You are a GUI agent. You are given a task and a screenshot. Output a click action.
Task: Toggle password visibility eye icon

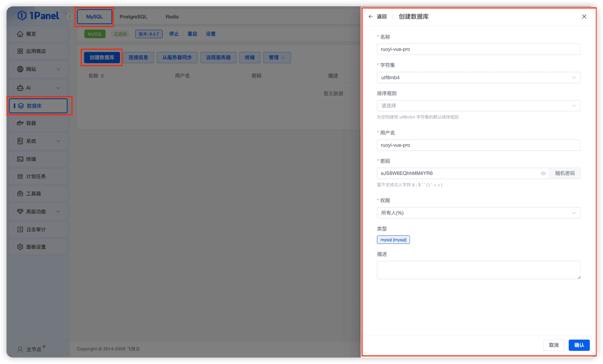pyautogui.click(x=543, y=173)
